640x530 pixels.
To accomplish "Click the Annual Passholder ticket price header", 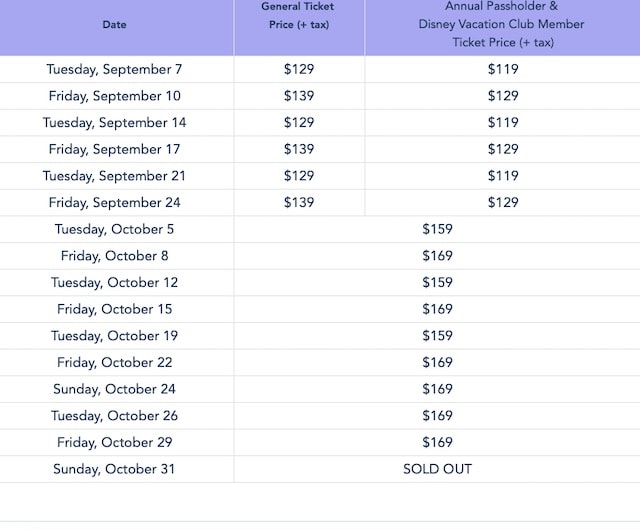I will [502, 24].
